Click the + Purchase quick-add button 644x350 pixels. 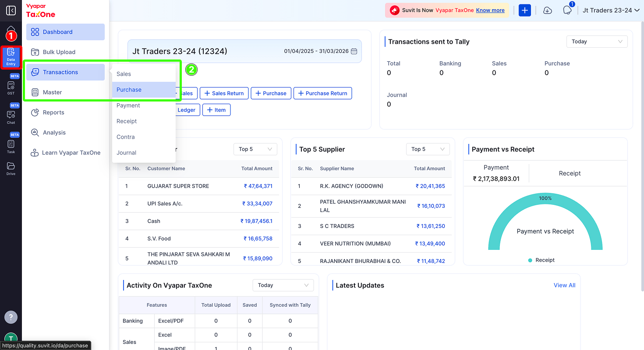click(271, 93)
